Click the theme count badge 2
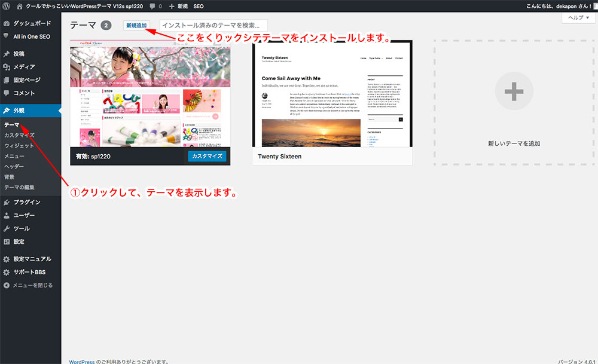 106,26
